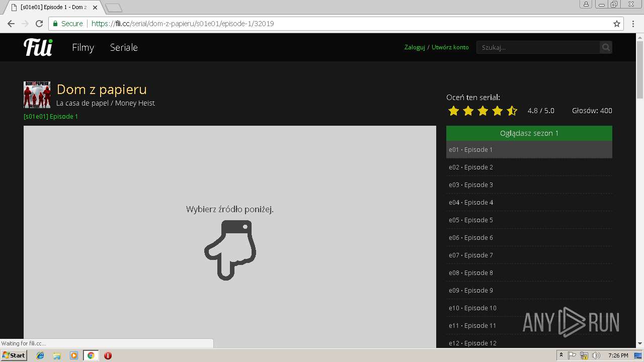This screenshot has width=644, height=362.
Task: Select e07 Episode 7
Action: [x=529, y=255]
